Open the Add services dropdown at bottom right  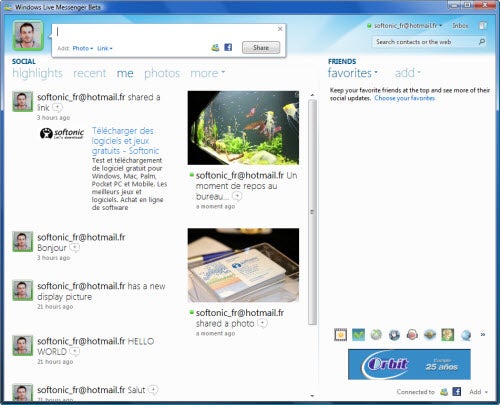pos(478,392)
